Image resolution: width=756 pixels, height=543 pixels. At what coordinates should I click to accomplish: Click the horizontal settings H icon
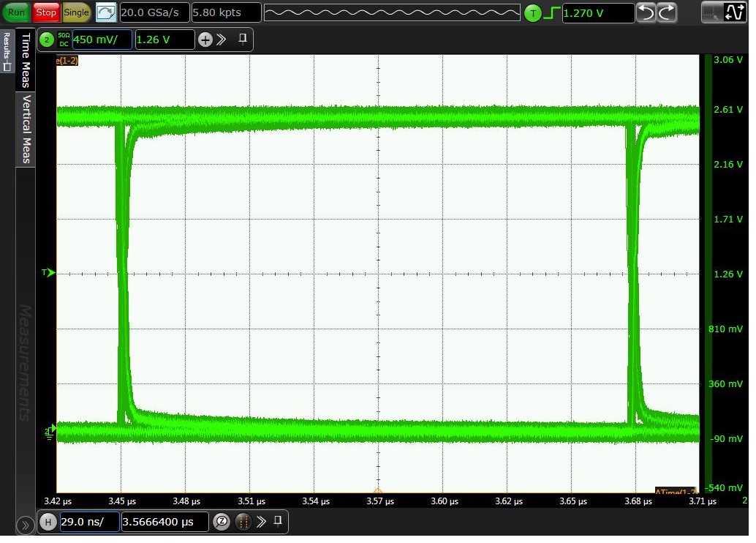point(48,522)
